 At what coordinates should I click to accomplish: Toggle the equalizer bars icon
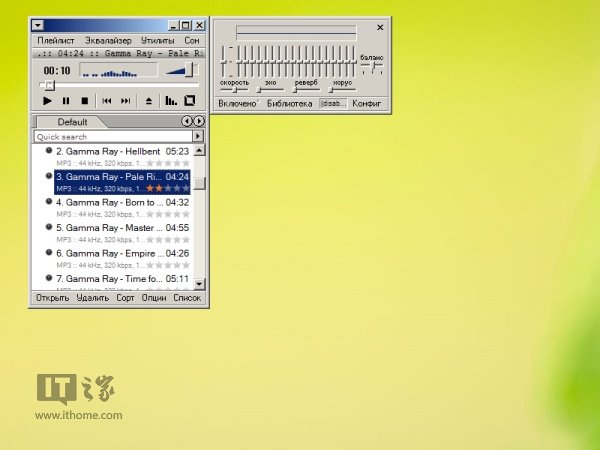(171, 101)
